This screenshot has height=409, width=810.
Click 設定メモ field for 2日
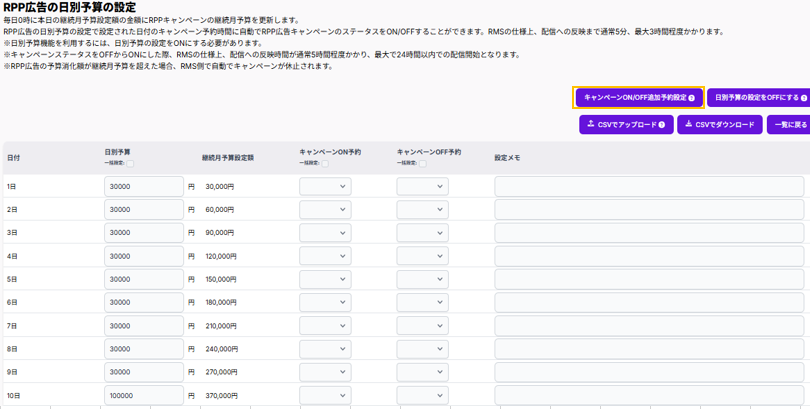(650, 210)
